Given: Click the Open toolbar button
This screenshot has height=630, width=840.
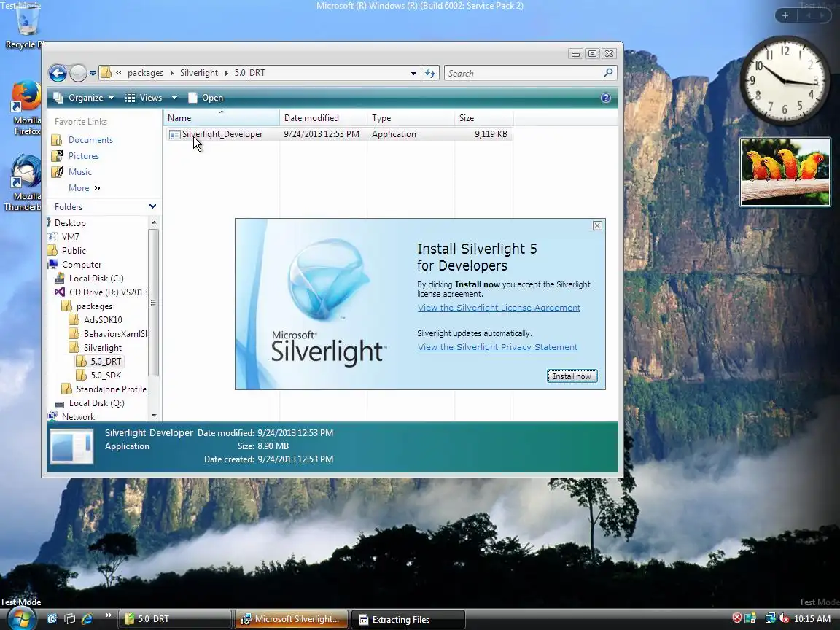Looking at the screenshot, I should pyautogui.click(x=206, y=98).
